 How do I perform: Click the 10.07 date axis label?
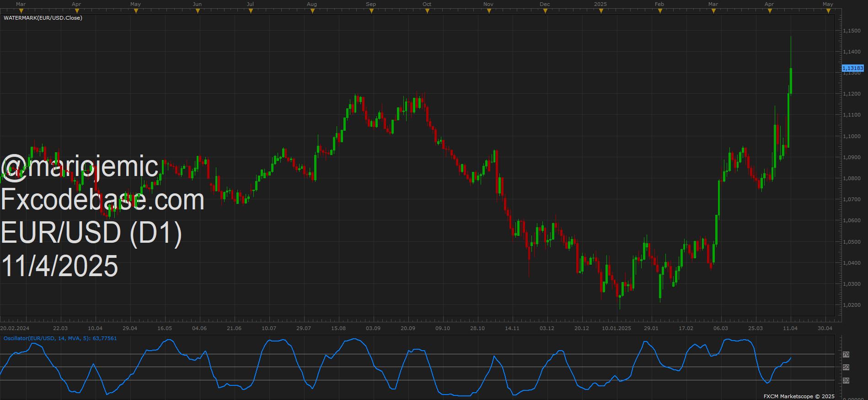tap(269, 328)
